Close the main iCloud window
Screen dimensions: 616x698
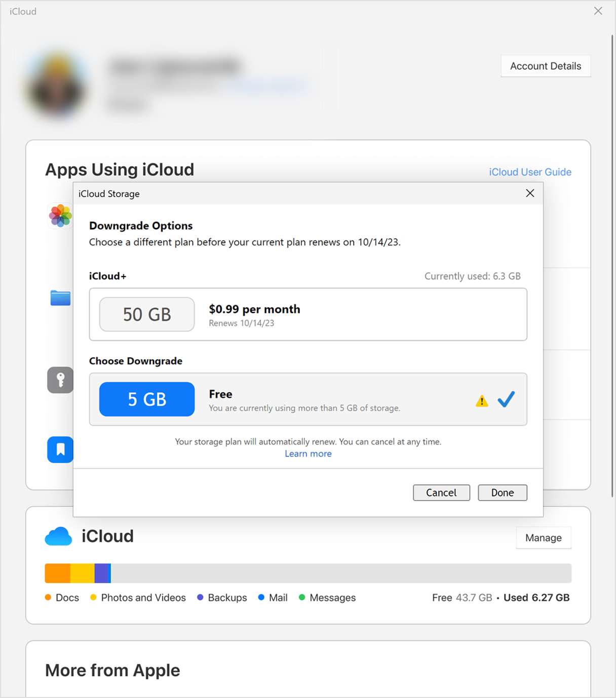point(598,11)
